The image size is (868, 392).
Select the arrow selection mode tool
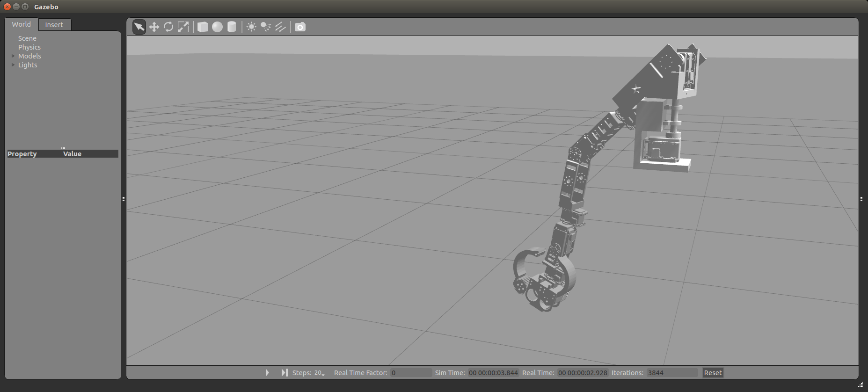click(x=139, y=27)
